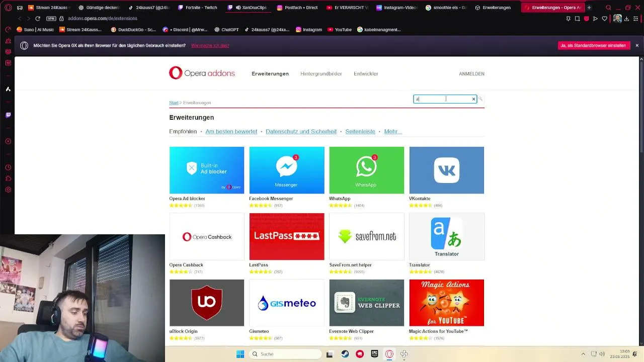Open Twitch in the Opera sidebar
This screenshot has height=362, width=644.
(8, 115)
